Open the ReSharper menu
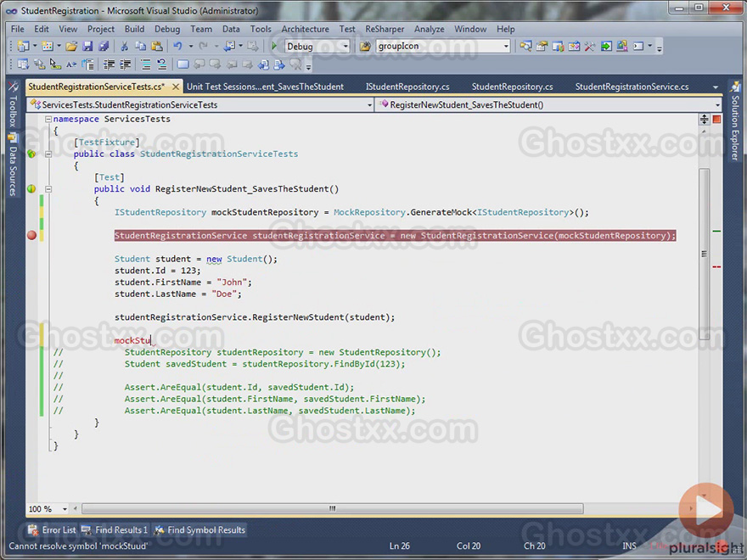747x560 pixels. [385, 29]
